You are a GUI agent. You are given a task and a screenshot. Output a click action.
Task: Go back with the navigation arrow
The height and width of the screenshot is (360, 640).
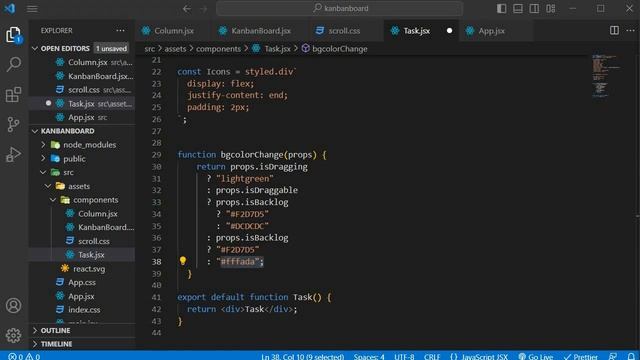187,9
